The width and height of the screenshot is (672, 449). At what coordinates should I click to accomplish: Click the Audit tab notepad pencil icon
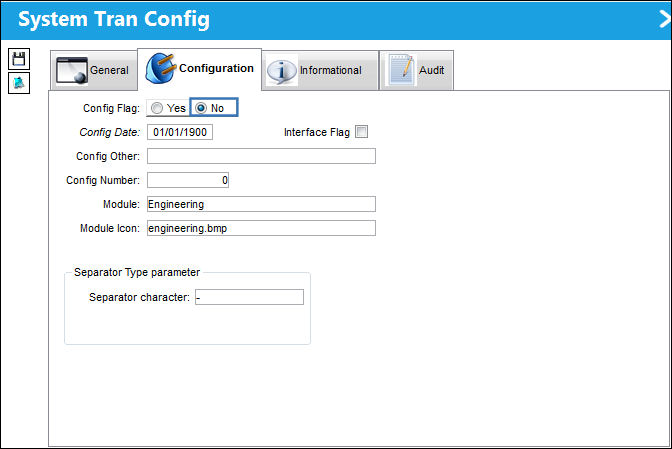pyautogui.click(x=401, y=69)
